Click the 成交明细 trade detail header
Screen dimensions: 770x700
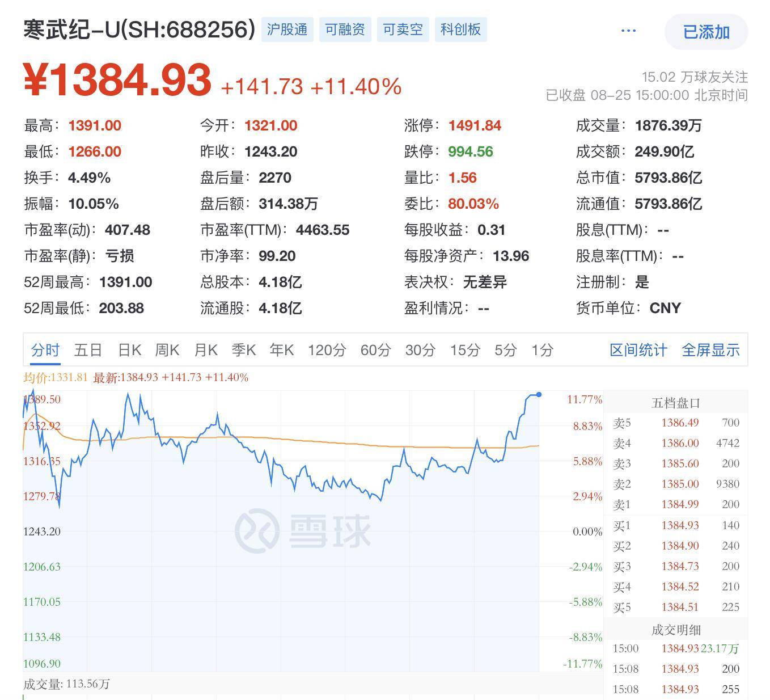tap(676, 630)
